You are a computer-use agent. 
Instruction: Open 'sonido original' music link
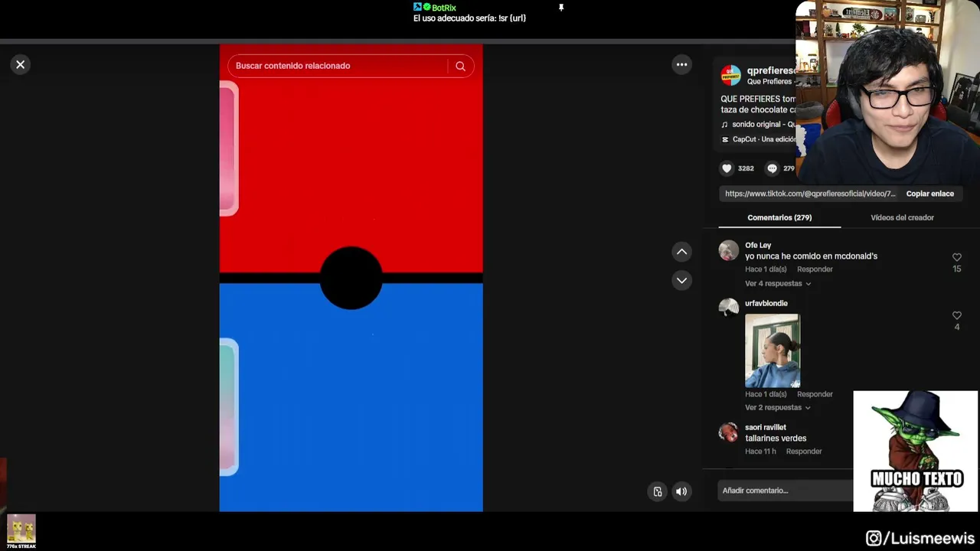[763, 124]
